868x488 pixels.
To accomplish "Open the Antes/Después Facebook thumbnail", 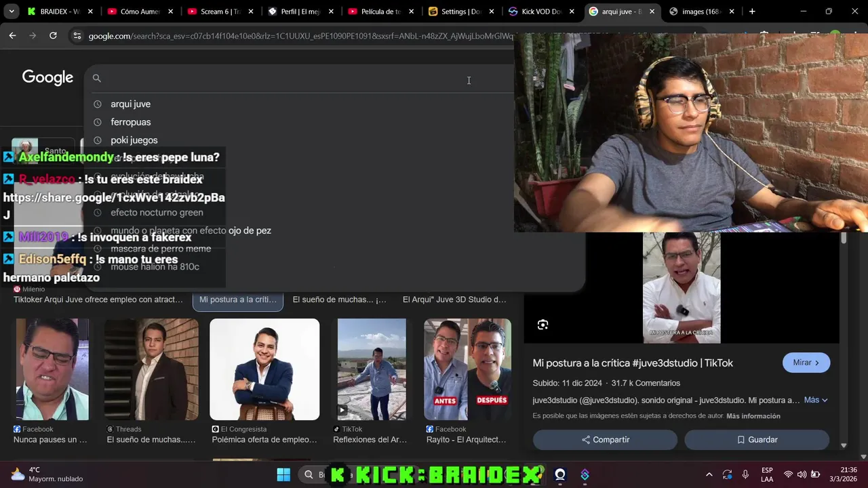I will 467,369.
